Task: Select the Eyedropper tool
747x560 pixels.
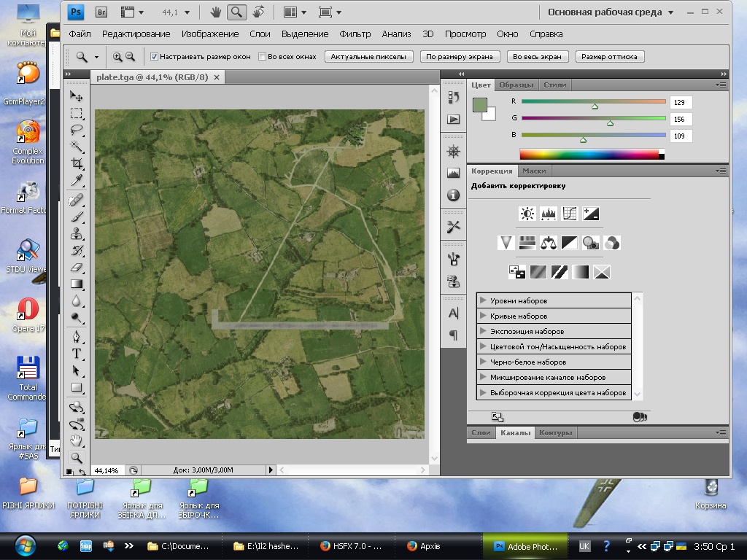Action: click(76, 181)
